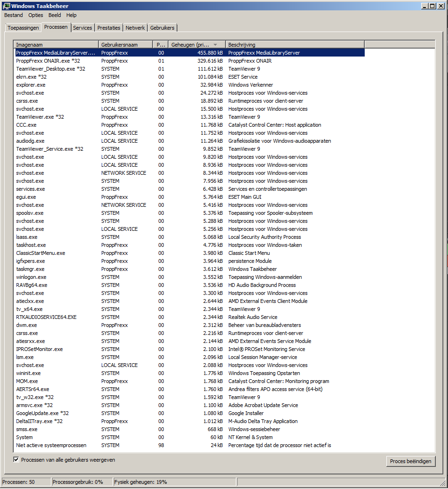Switch to the Gebruikers tab
The width and height of the screenshot is (448, 489).
(x=162, y=28)
